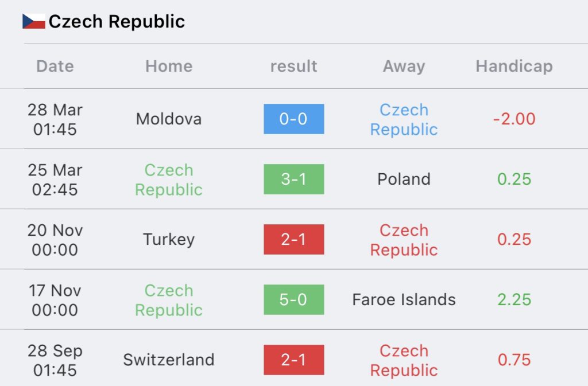Click Moldova home team name
This screenshot has height=386, width=588.
pos(169,119)
